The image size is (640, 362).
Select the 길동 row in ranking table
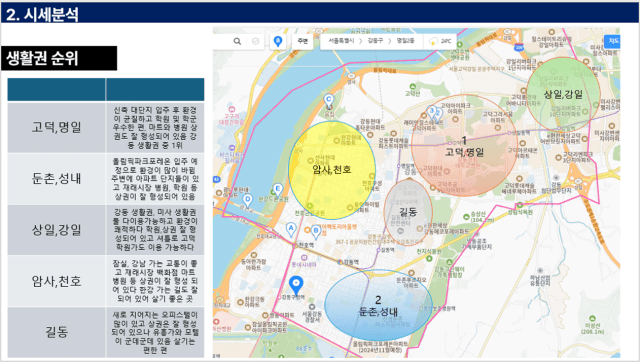pyautogui.click(x=106, y=333)
